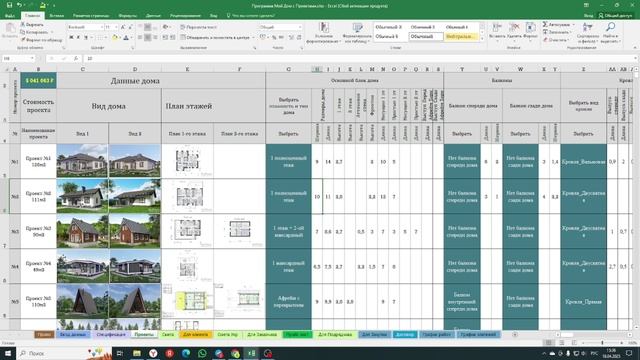
Task: Open the font name dropdown
Action: (x=101, y=27)
